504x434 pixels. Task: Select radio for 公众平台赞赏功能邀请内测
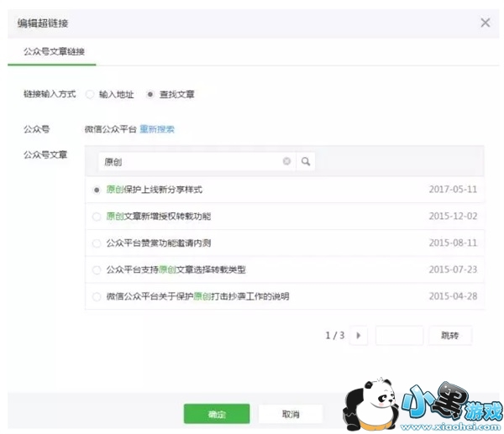tap(97, 243)
